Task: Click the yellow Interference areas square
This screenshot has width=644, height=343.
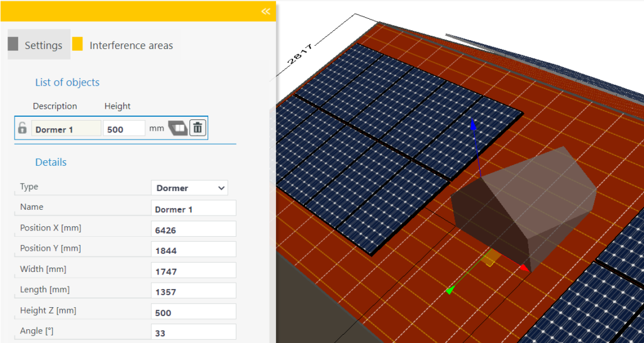Action: pos(77,44)
